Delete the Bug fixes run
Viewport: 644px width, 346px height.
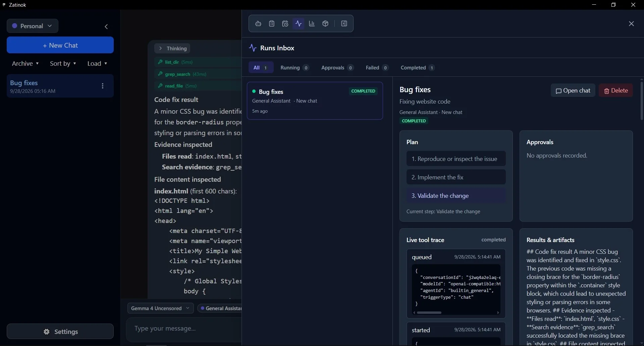point(616,90)
